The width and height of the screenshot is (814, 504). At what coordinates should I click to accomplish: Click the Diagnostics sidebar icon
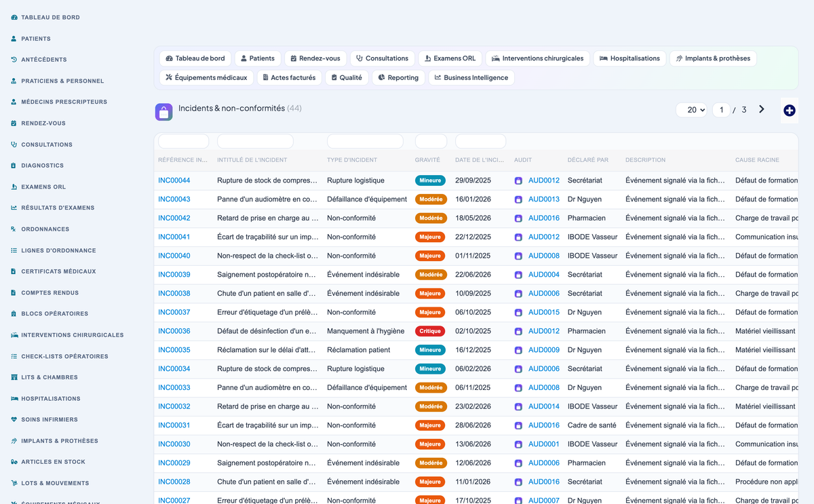14,166
